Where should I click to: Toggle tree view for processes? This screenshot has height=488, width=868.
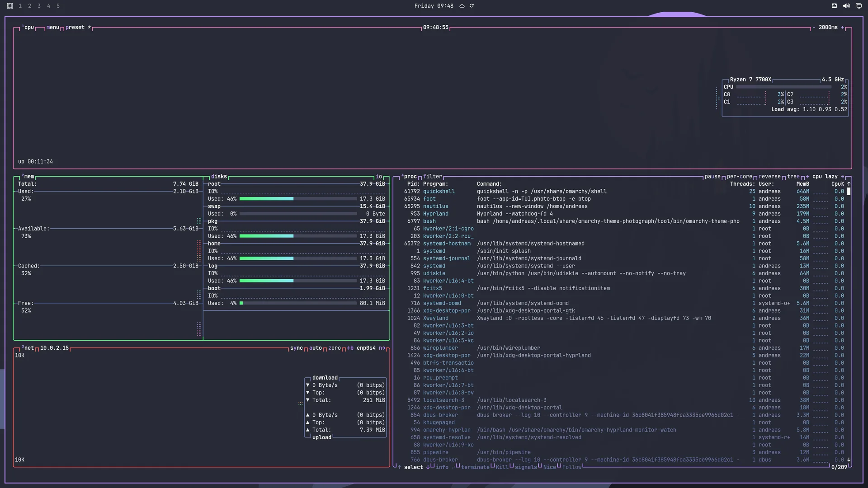pyautogui.click(x=793, y=177)
